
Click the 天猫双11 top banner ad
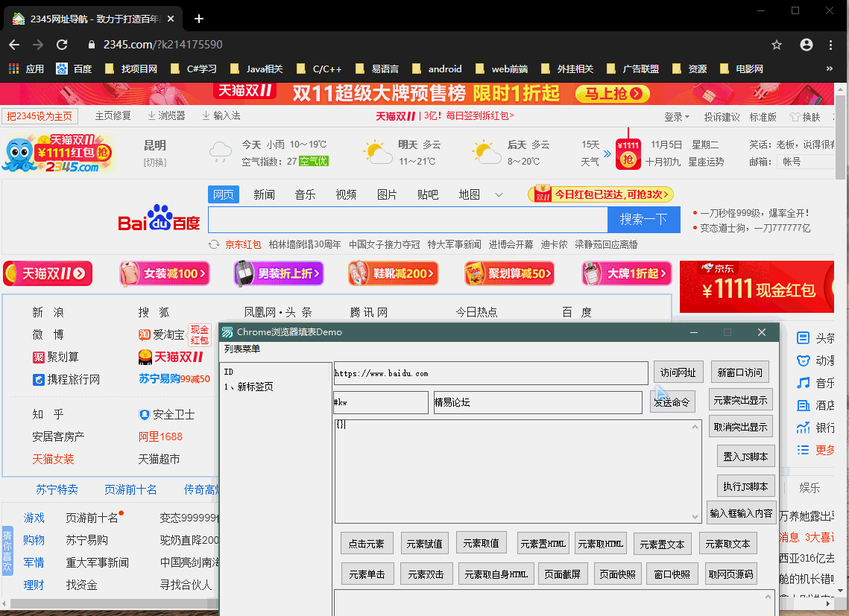417,94
